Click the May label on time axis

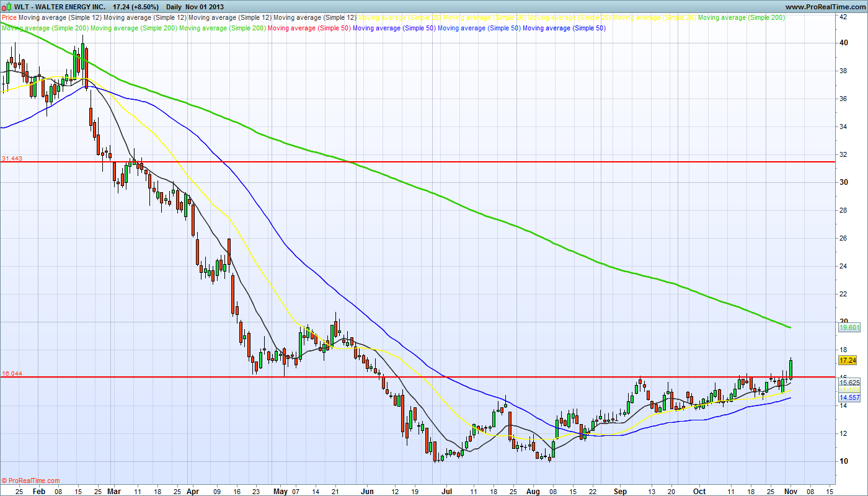point(280,492)
